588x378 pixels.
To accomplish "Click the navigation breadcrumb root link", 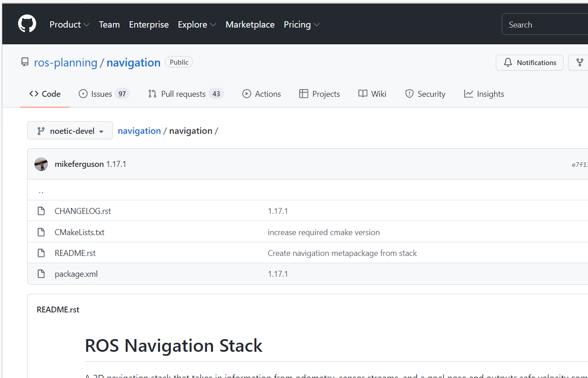I will [x=139, y=131].
